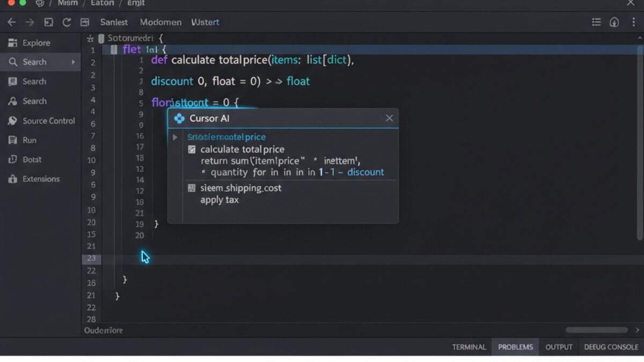Open Extensions in sidebar

[40, 179]
